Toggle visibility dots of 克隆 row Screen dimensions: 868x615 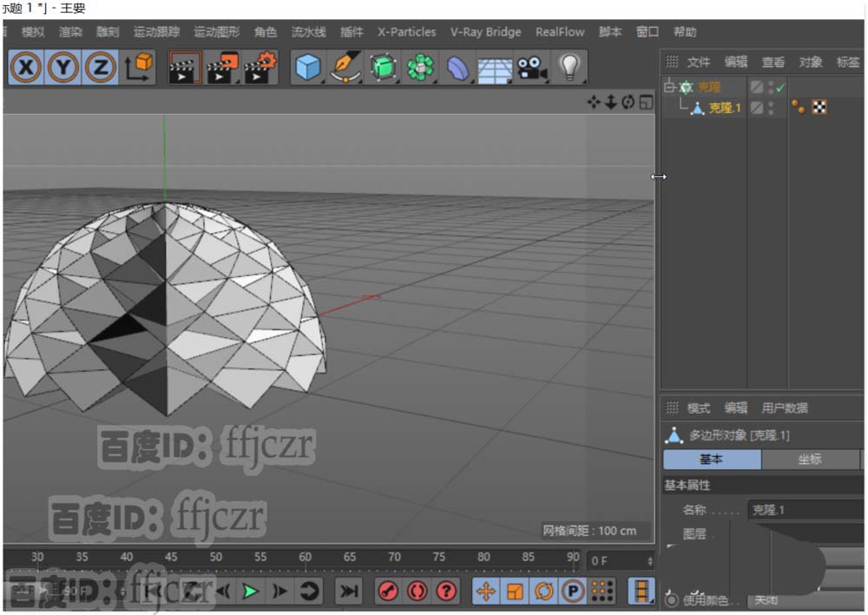click(771, 87)
